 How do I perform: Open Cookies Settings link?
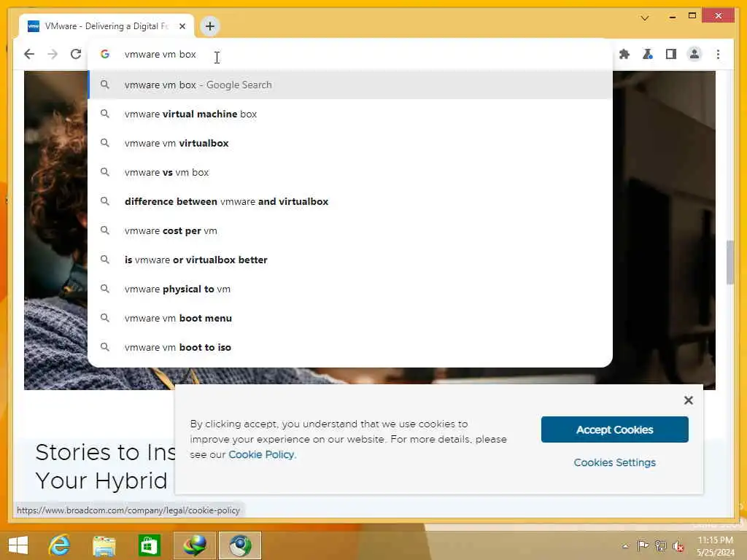614,462
